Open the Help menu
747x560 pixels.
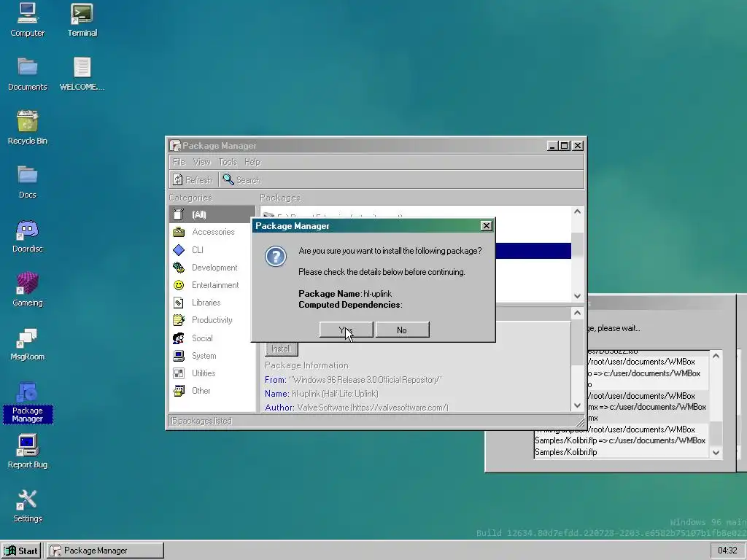252,162
